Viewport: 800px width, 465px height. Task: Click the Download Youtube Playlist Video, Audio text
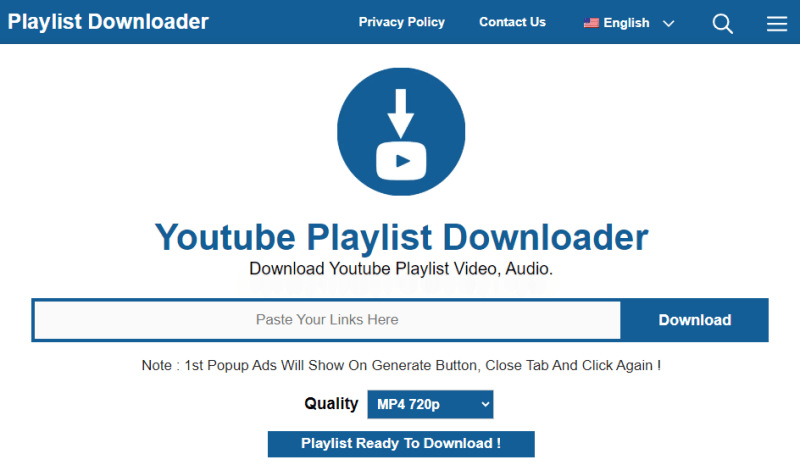coord(401,268)
